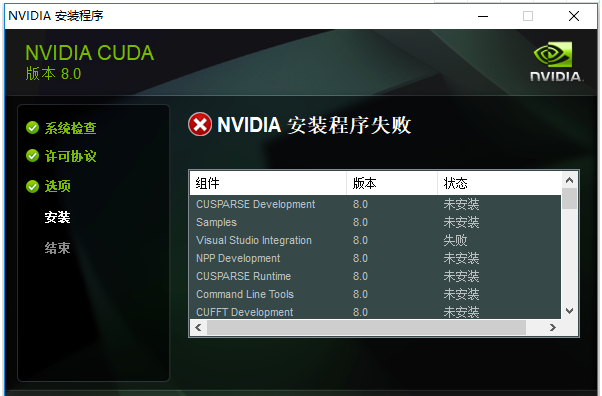Click the component list's up scroll arrow
Viewport: 602px width, 396px height.
(x=569, y=180)
